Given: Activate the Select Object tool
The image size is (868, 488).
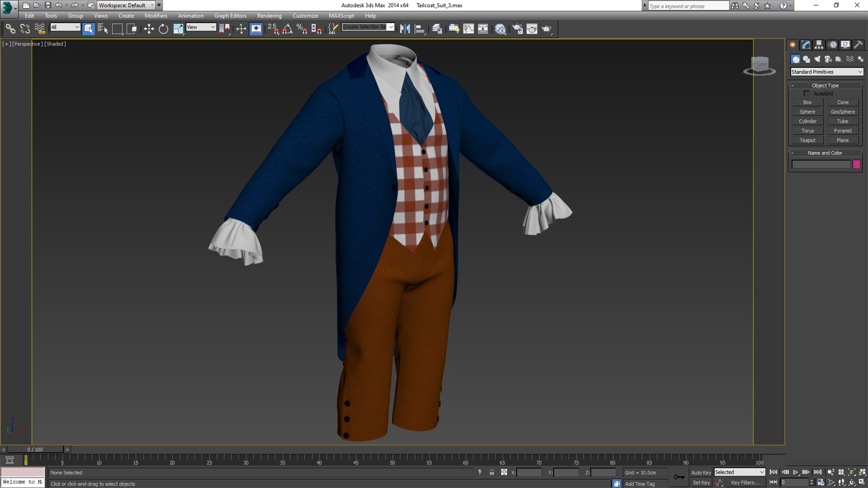Looking at the screenshot, I should (89, 29).
